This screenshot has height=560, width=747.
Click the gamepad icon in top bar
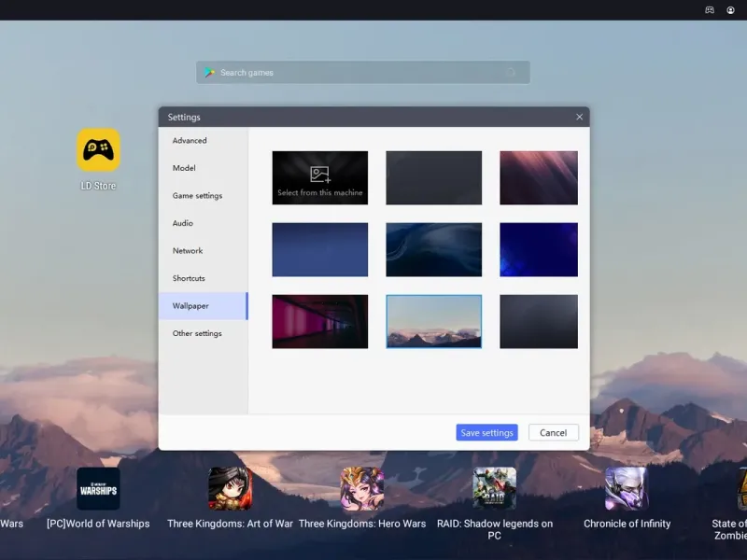pyautogui.click(x=710, y=10)
